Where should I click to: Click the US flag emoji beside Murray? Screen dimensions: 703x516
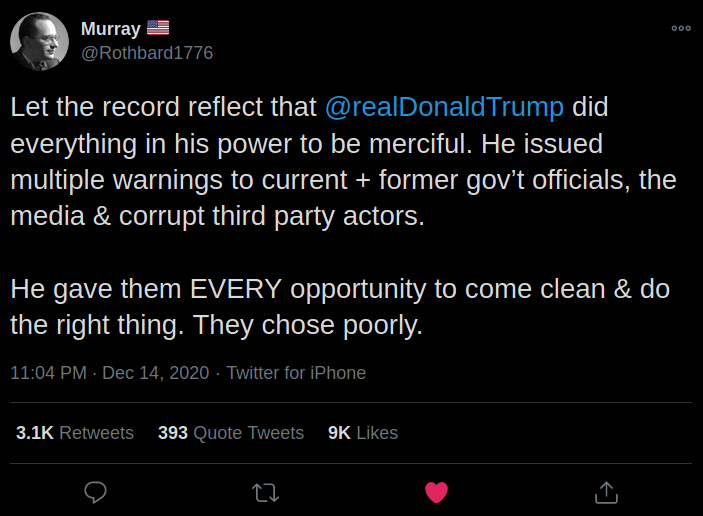158,29
